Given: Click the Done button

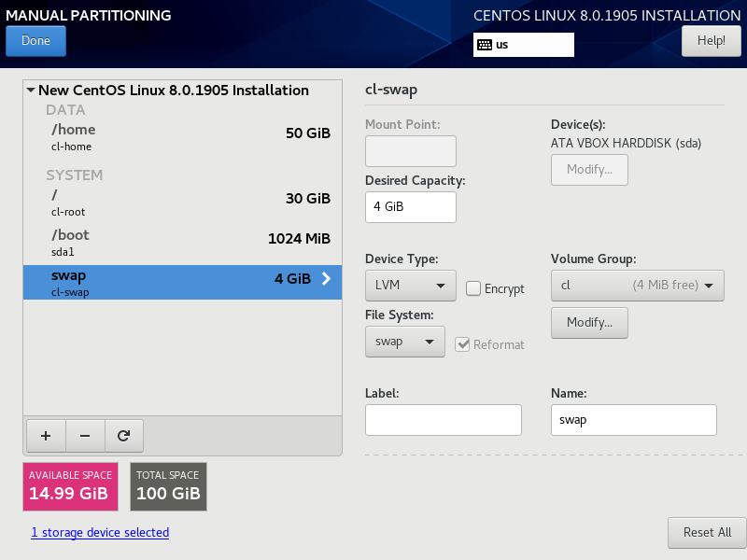Looking at the screenshot, I should click(x=35, y=41).
